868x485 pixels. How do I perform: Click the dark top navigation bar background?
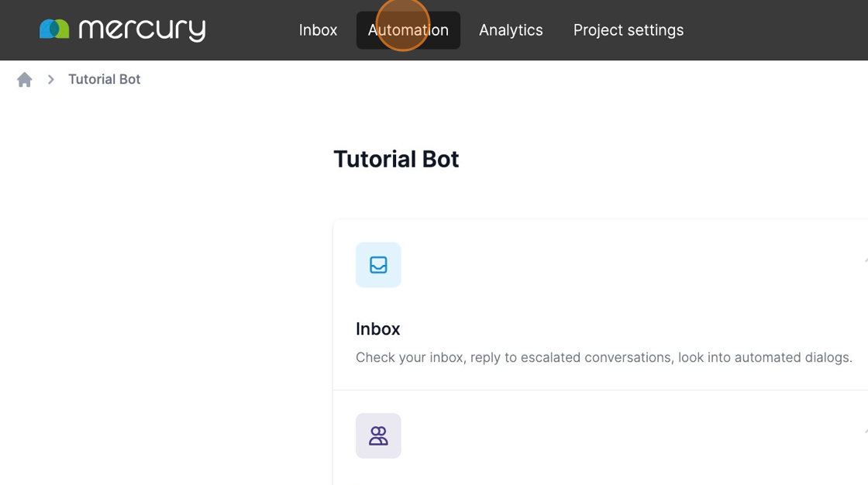775,30
